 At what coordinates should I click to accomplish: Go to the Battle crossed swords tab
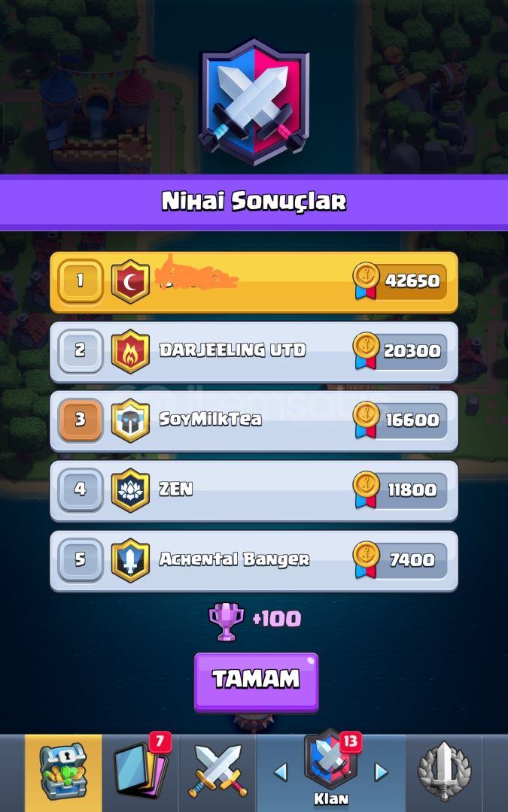[x=217, y=773]
